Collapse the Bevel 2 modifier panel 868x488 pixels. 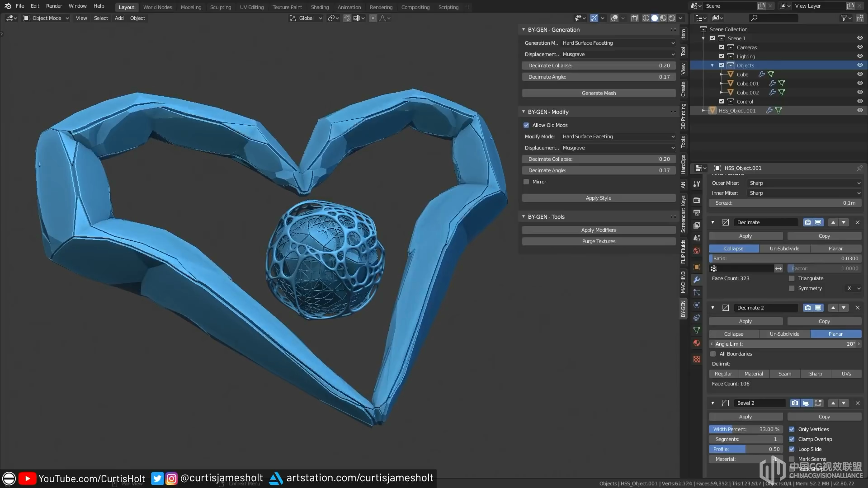(x=713, y=403)
